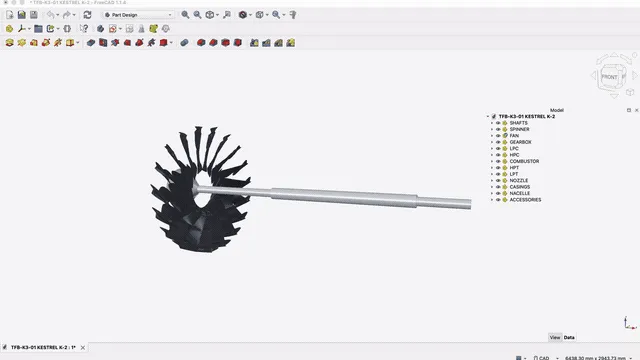Toggle visibility of COMBUSTOR

pyautogui.click(x=498, y=161)
